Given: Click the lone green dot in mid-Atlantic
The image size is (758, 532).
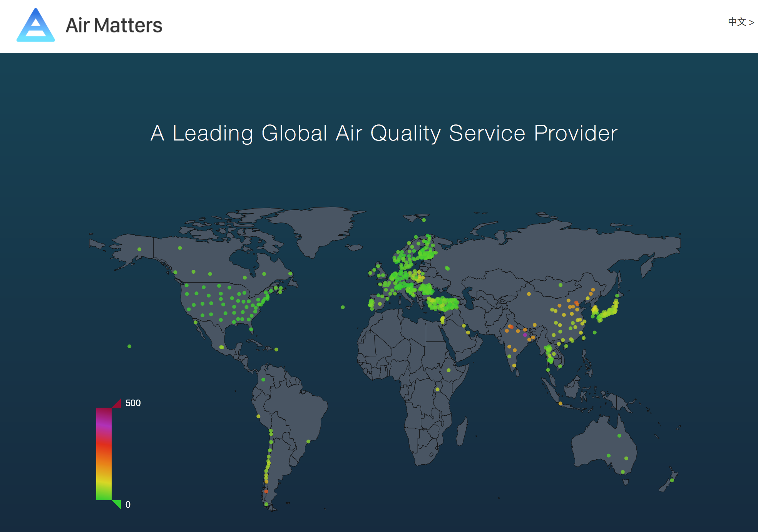Looking at the screenshot, I should pos(343,307).
